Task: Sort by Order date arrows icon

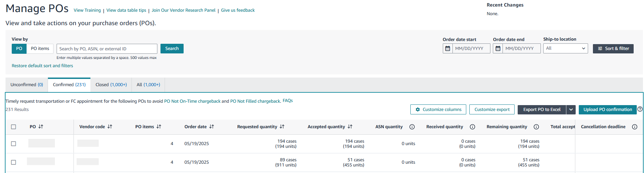Action: 212,127
